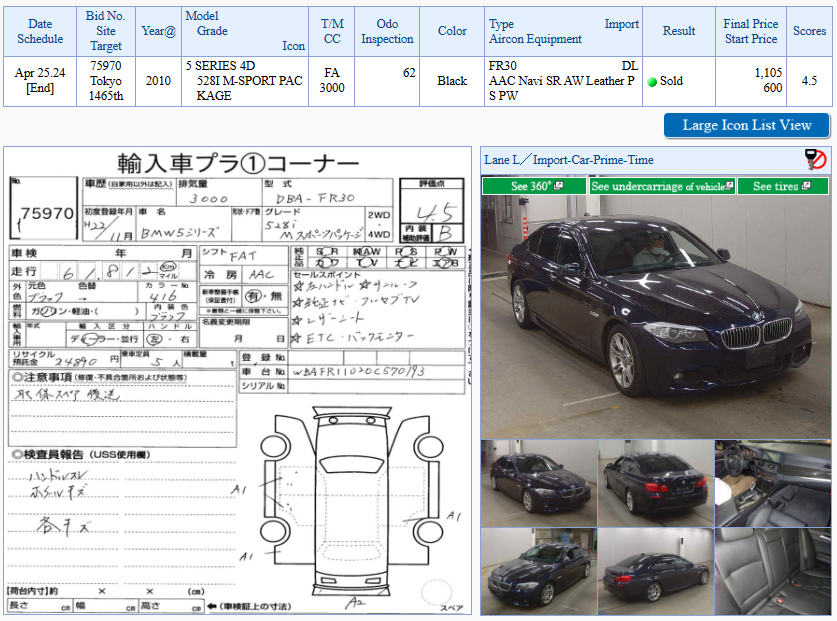The height and width of the screenshot is (621, 837).
Task: Click the Large Icon List View button
Action: [x=747, y=125]
